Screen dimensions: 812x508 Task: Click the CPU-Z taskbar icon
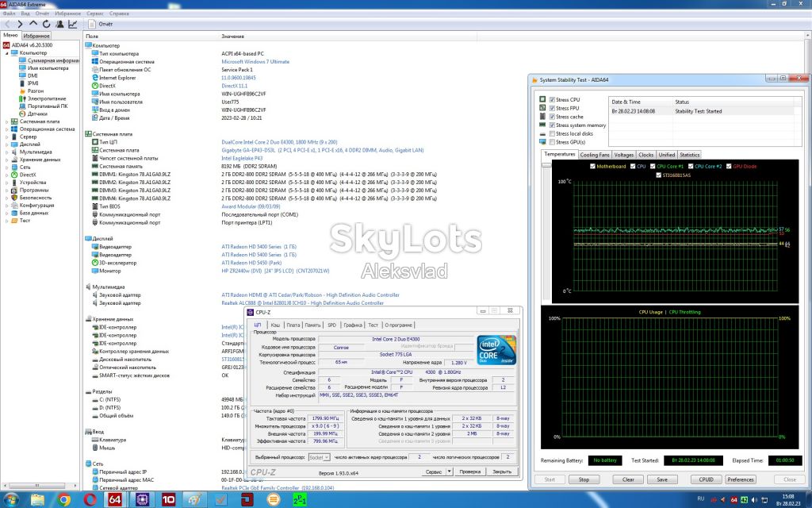142,499
